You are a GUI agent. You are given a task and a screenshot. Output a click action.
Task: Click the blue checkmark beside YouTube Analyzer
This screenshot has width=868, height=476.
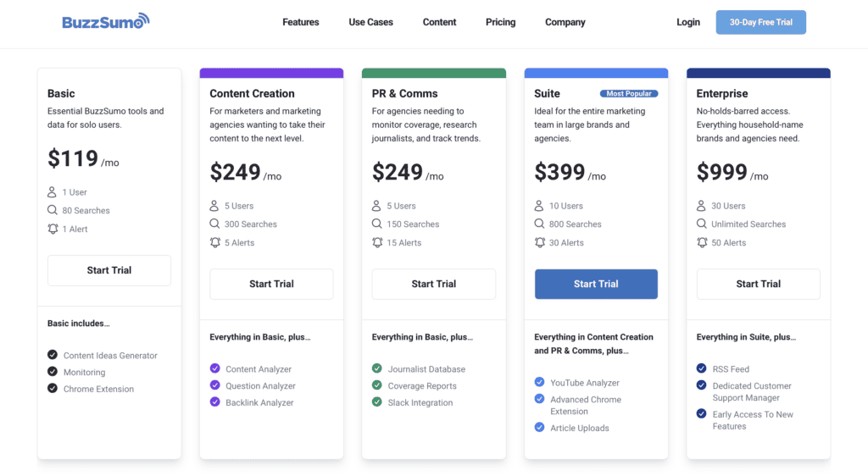click(539, 382)
